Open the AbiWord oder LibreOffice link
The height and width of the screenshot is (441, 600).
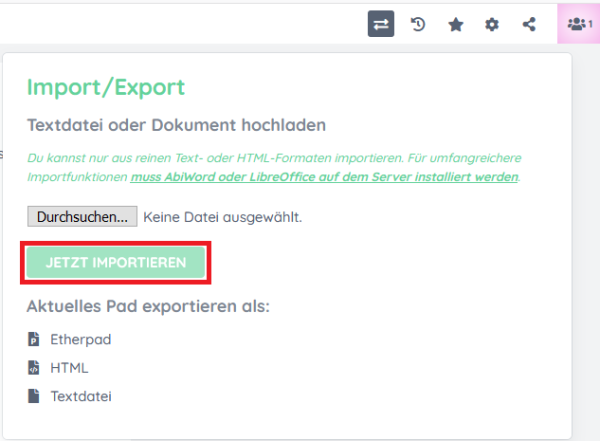point(325,176)
